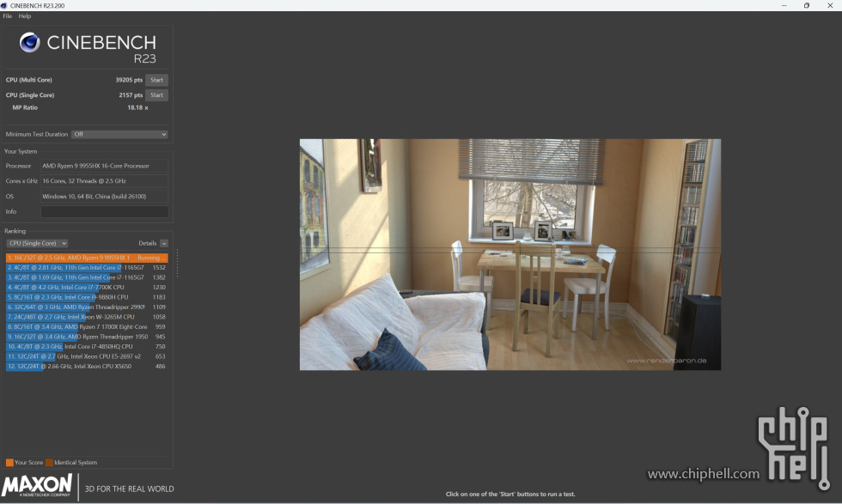Select ranking row Intel Core i9-9880H

(x=87, y=297)
